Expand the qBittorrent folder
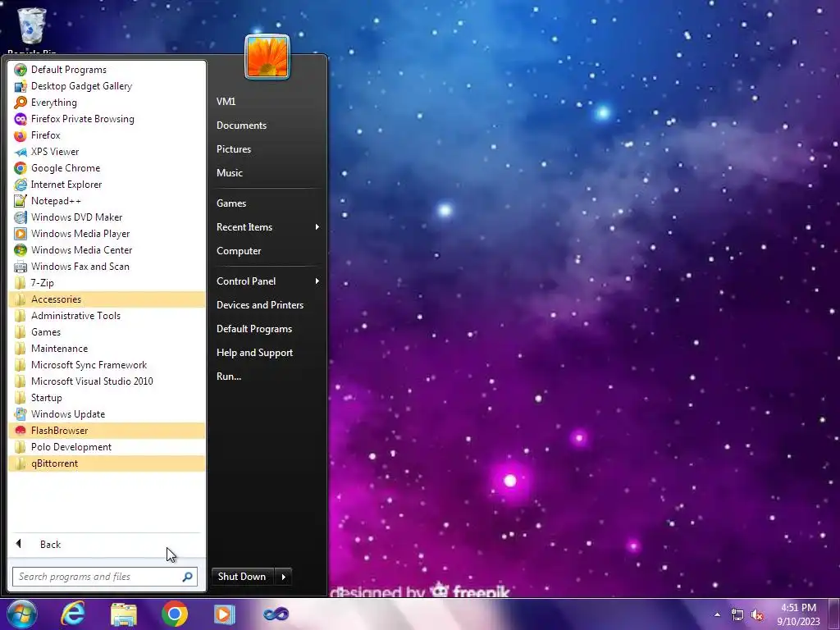 click(107, 463)
